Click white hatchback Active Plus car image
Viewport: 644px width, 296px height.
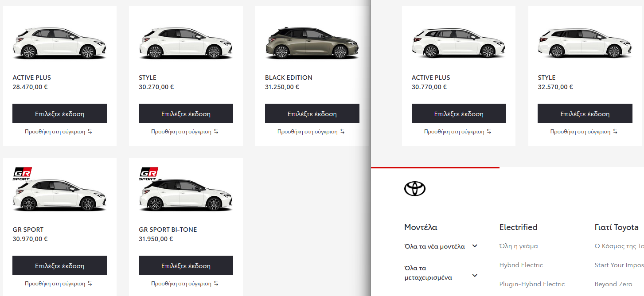59,43
